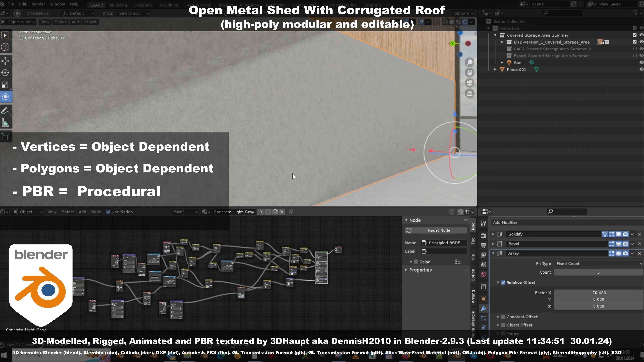Expand the Color section in Node panel
This screenshot has width=644, height=362.
[411, 262]
